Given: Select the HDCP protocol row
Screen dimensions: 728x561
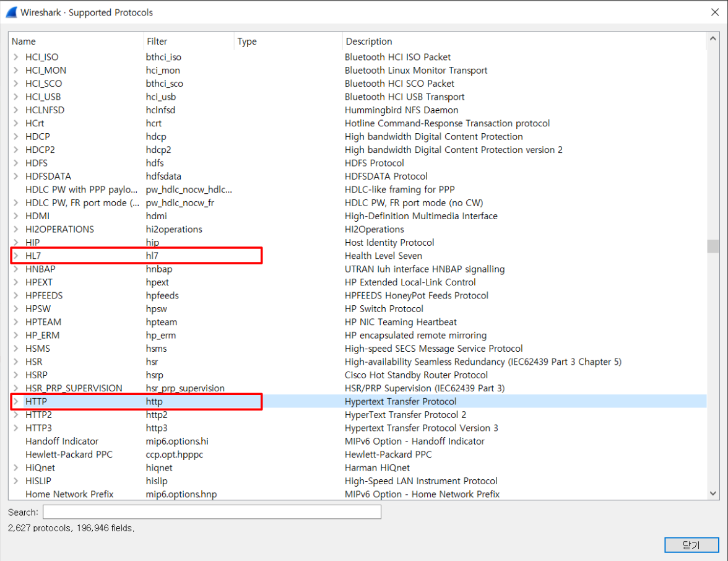Looking at the screenshot, I should coord(358,136).
